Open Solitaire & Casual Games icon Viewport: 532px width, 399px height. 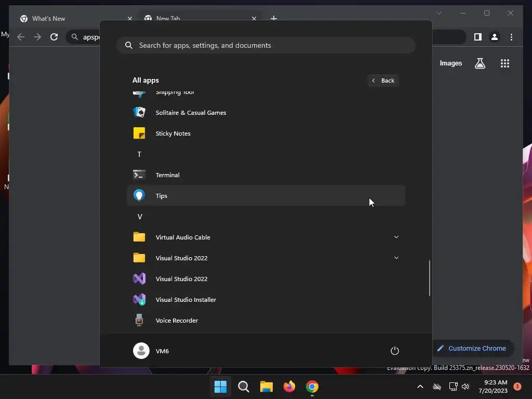(139, 112)
